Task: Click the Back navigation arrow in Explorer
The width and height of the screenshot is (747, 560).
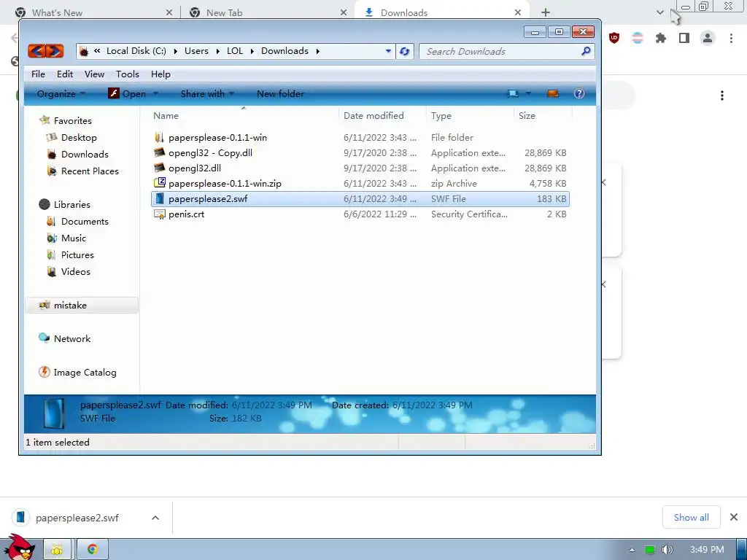Action: (x=36, y=50)
